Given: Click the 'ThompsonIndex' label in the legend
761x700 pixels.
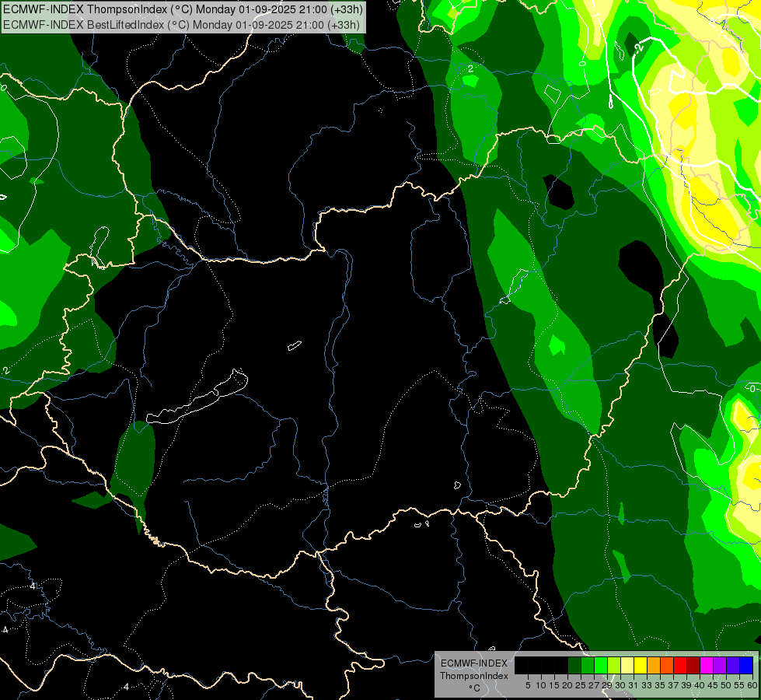Looking at the screenshot, I should (474, 676).
